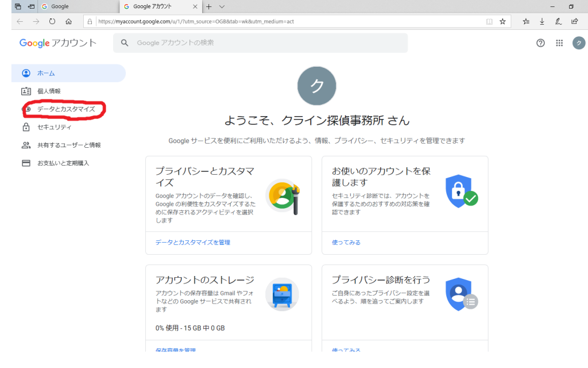Viewport: 588px width, 368px height.
Task: Show the set-aside tabs icon
Action: (x=18, y=6)
